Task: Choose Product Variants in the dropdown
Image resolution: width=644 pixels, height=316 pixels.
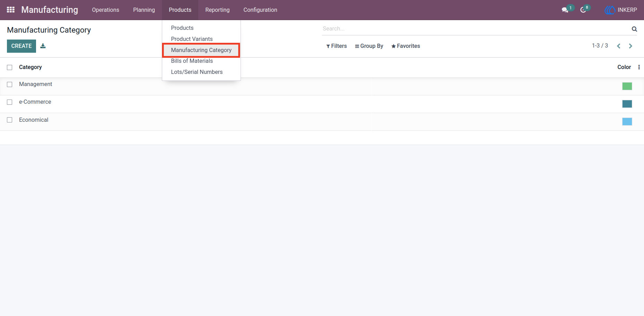Action: point(201,39)
